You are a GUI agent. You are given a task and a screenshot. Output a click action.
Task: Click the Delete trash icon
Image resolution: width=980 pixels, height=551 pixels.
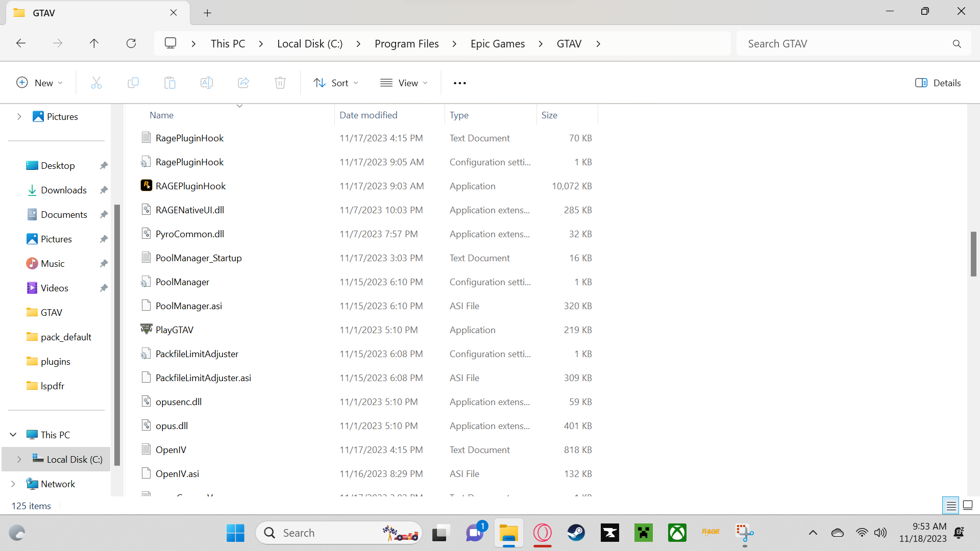click(280, 83)
